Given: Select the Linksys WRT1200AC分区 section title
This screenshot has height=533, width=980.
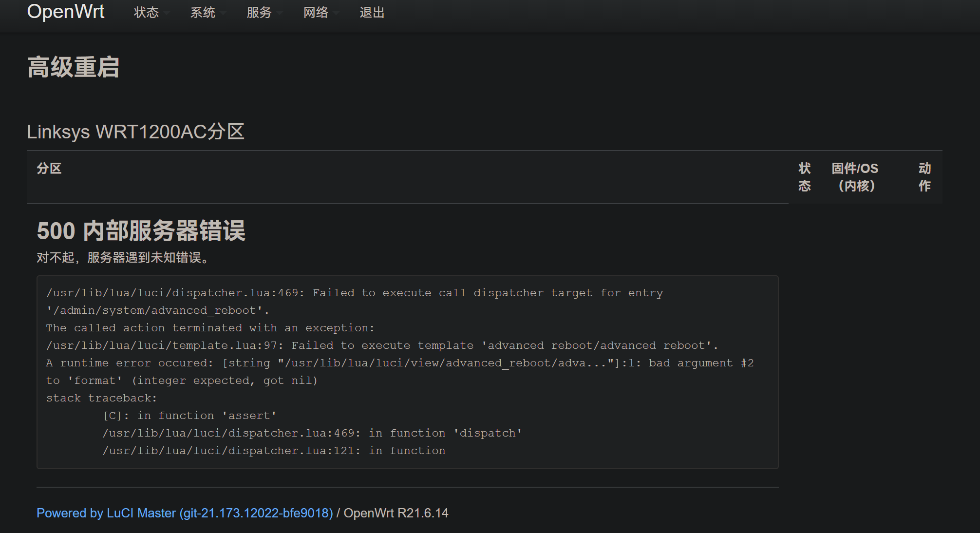Looking at the screenshot, I should pos(136,131).
